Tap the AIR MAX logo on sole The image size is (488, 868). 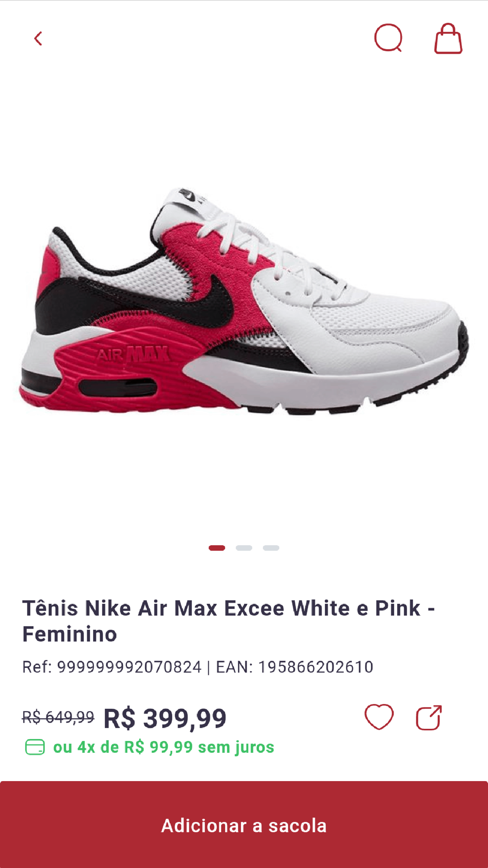133,355
